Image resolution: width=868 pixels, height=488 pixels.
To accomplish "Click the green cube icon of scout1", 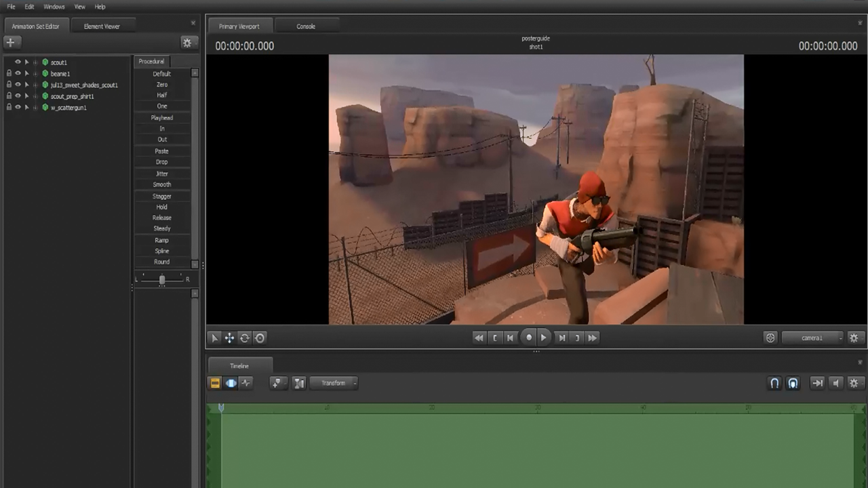I will click(45, 62).
